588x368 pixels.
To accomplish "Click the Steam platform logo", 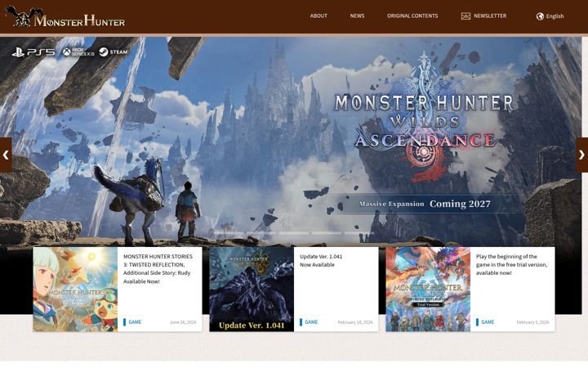I will [x=114, y=52].
